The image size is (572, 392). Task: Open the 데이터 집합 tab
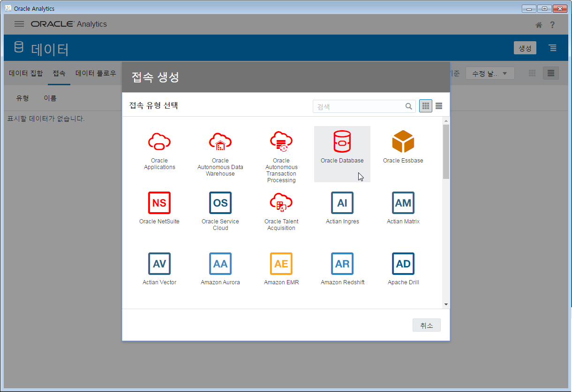pyautogui.click(x=26, y=73)
